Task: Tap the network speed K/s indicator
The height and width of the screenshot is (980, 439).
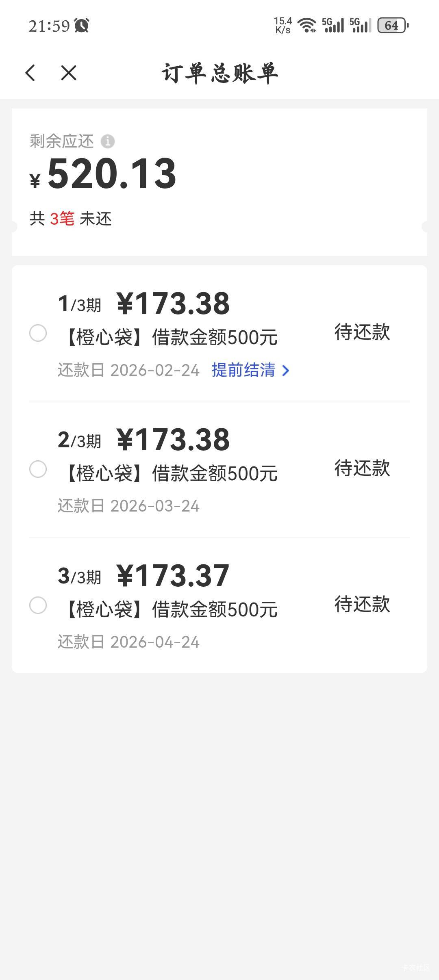Action: click(x=283, y=25)
